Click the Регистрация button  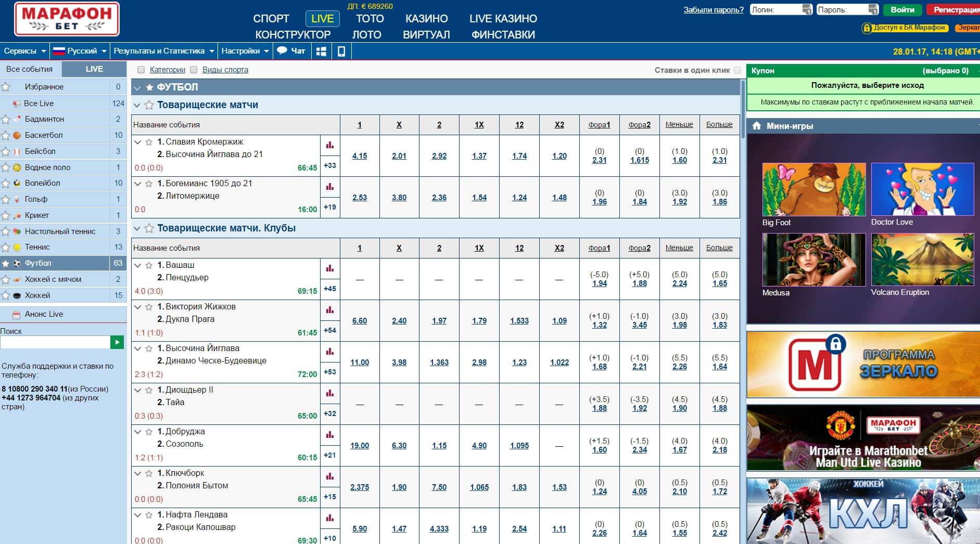(954, 9)
